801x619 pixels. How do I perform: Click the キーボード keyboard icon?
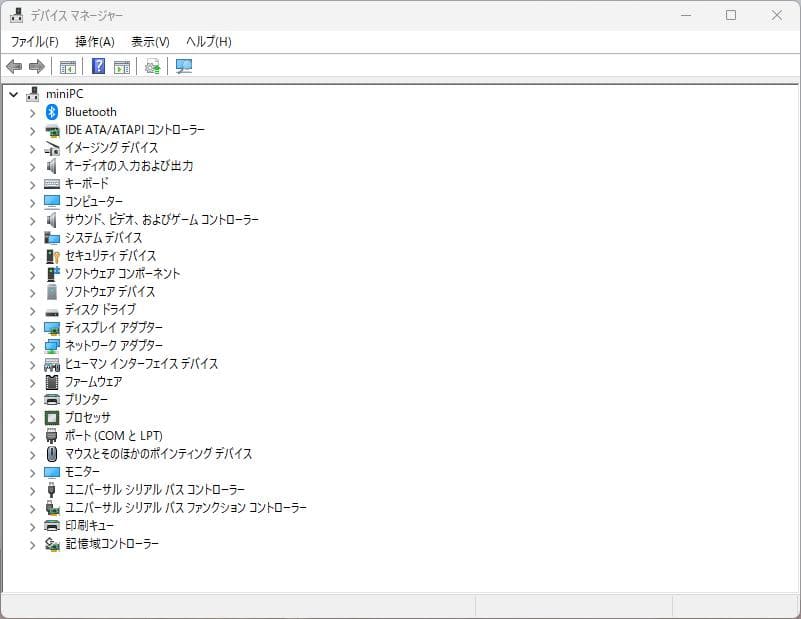(51, 184)
